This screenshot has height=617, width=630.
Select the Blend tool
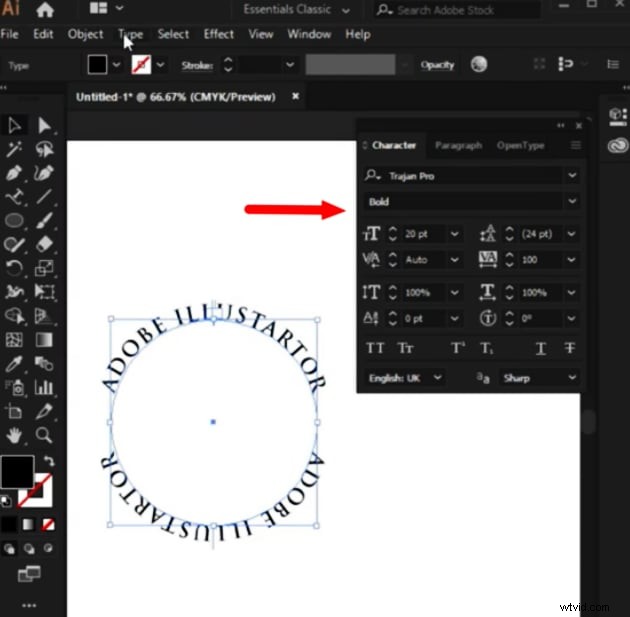coord(44,364)
